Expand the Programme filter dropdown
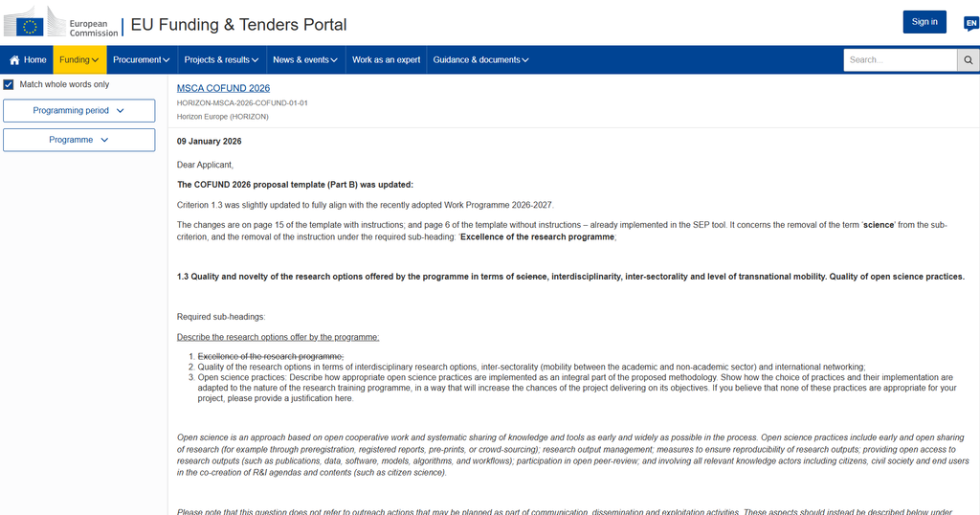The width and height of the screenshot is (980, 515). tap(78, 140)
